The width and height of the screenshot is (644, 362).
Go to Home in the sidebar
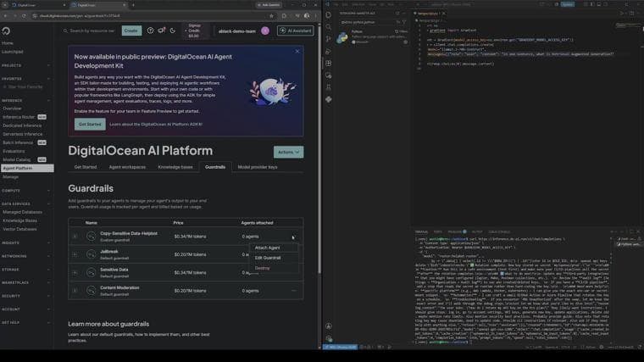[x=8, y=43]
